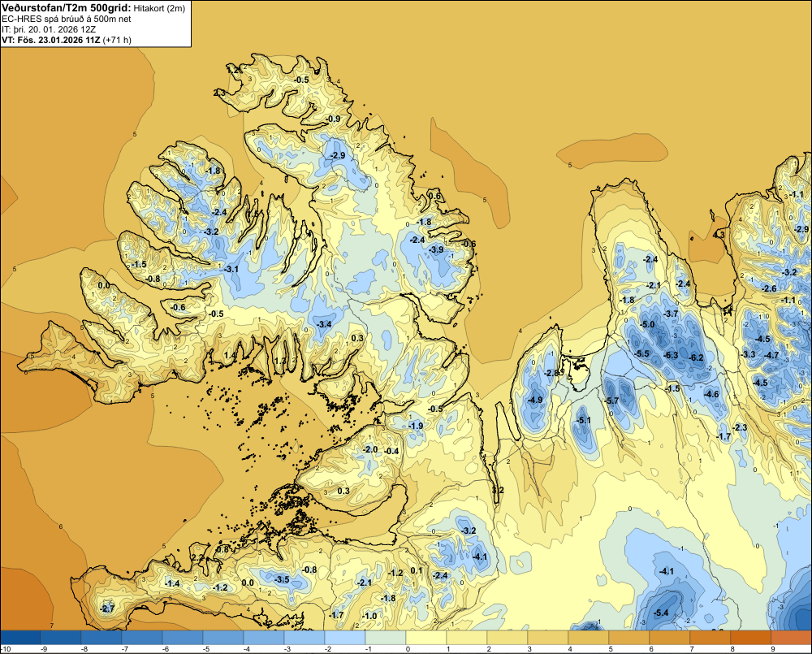Click the '2.2' temperature value on the map

click(198, 557)
